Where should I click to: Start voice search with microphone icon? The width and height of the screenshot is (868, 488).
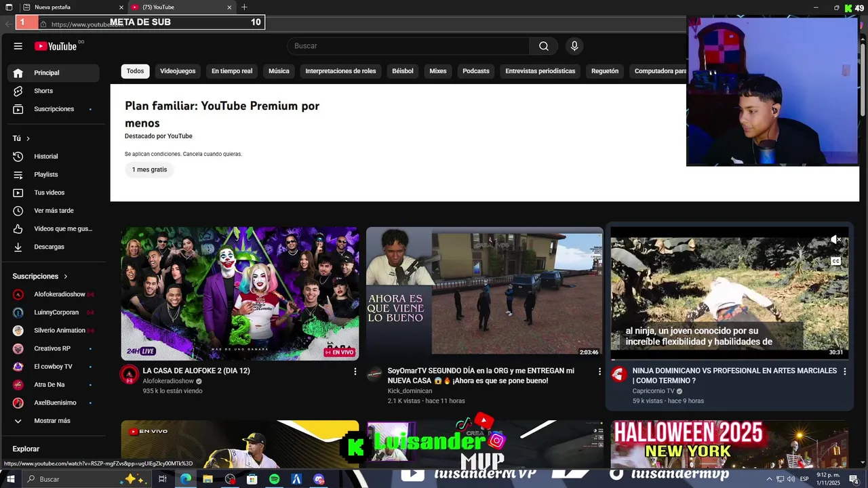coord(574,46)
